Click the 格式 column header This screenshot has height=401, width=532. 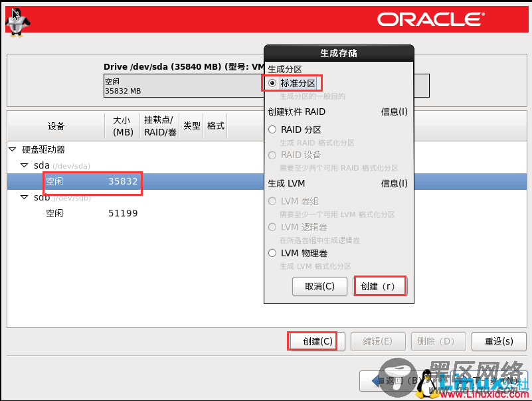coord(215,126)
